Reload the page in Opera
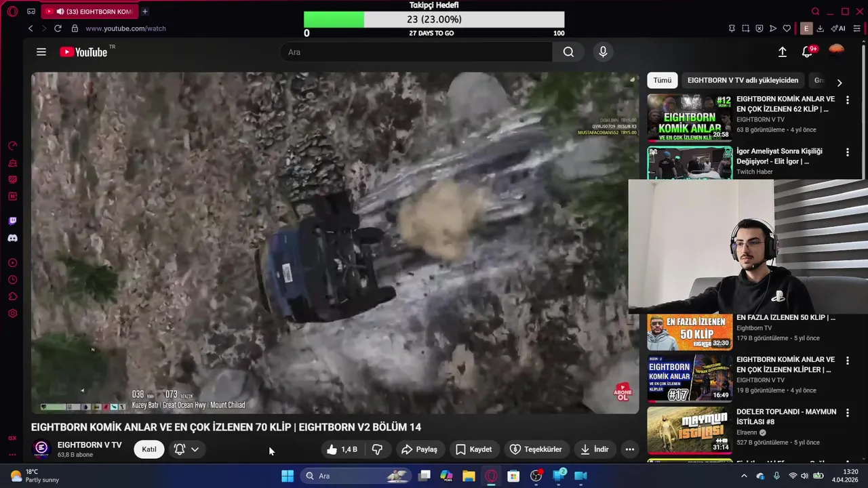 tap(58, 28)
